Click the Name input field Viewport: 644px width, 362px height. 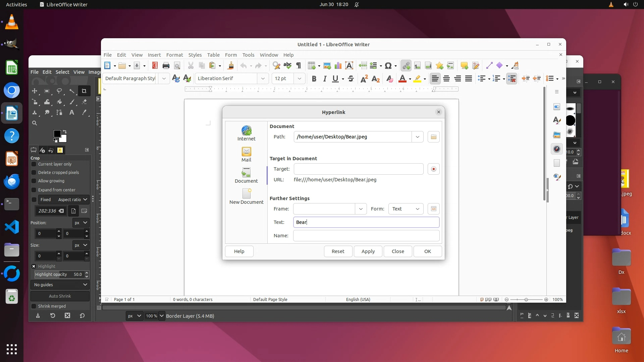pyautogui.click(x=366, y=236)
